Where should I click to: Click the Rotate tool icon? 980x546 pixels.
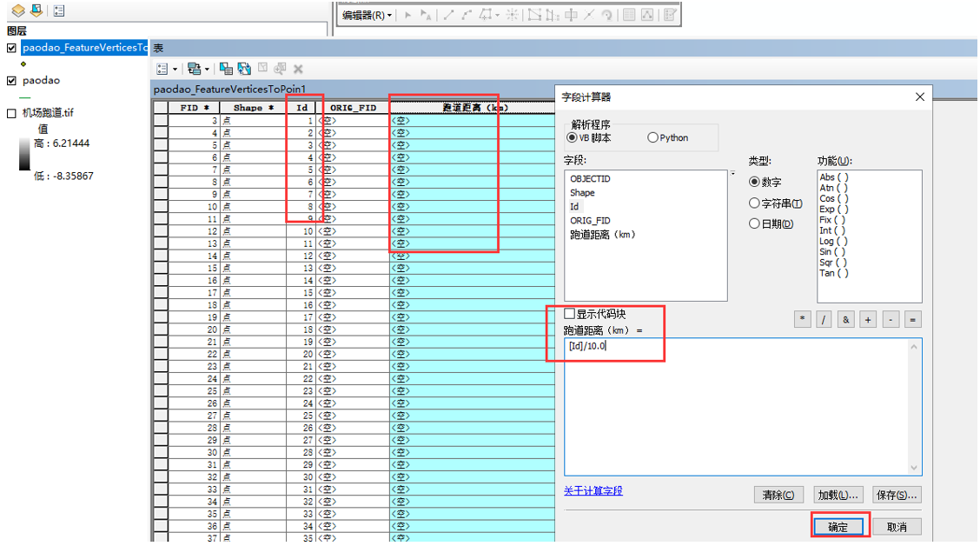pos(606,15)
